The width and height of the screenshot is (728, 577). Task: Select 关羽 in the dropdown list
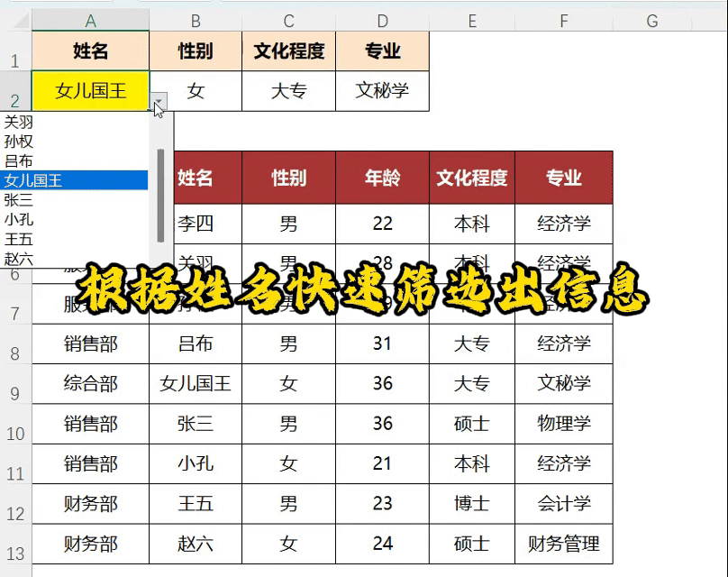click(74, 123)
